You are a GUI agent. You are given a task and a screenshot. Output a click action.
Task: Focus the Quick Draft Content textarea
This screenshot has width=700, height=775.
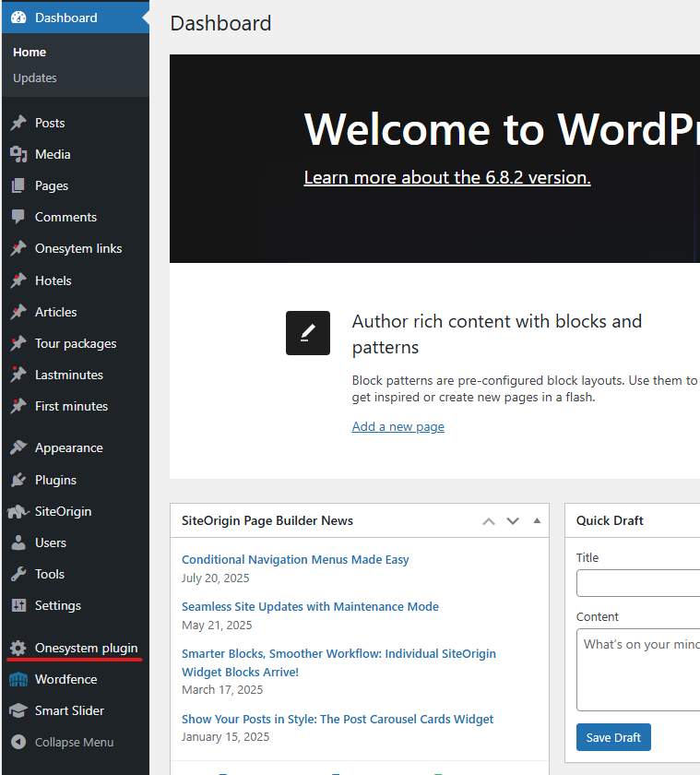638,670
